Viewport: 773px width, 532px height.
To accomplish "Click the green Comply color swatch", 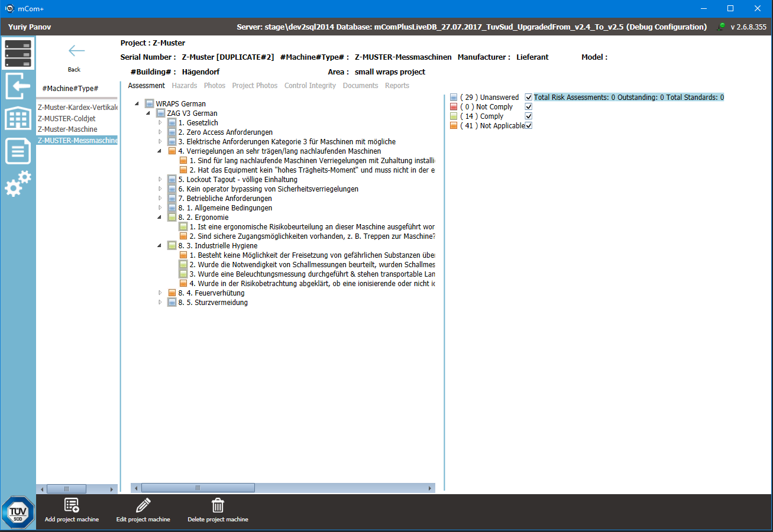I will click(454, 116).
